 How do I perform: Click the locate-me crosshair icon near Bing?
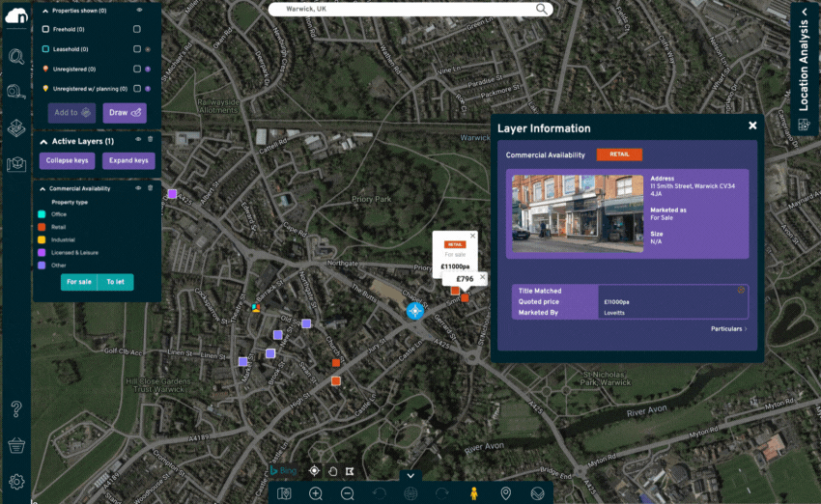314,470
